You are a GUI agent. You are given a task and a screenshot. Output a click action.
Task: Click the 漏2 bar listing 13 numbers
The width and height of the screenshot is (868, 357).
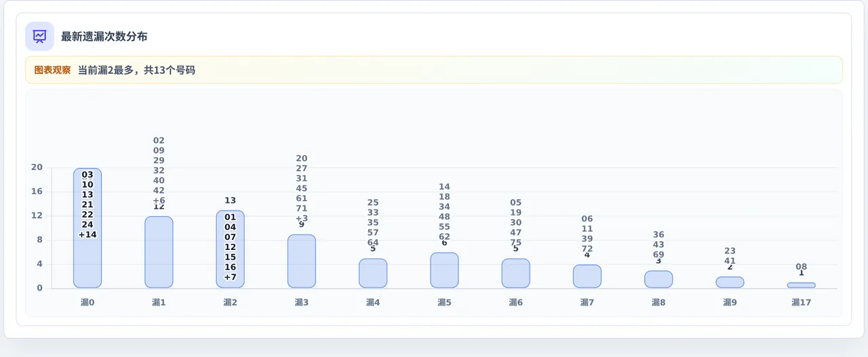pos(231,249)
